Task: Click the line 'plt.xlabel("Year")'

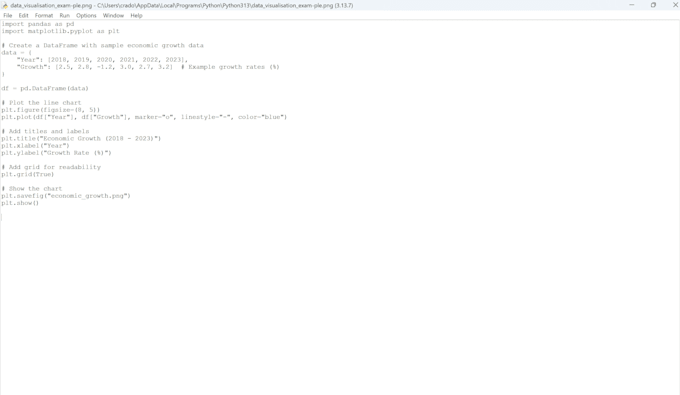Action: 36,146
